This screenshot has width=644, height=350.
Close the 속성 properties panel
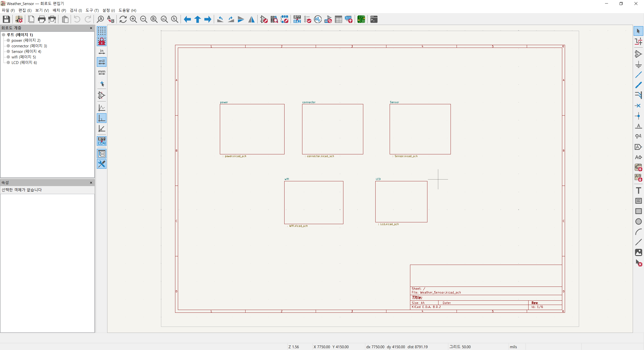(x=91, y=183)
